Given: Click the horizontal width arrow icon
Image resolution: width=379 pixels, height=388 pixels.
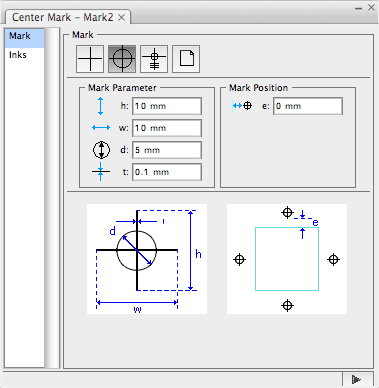Looking at the screenshot, I should coord(101,128).
